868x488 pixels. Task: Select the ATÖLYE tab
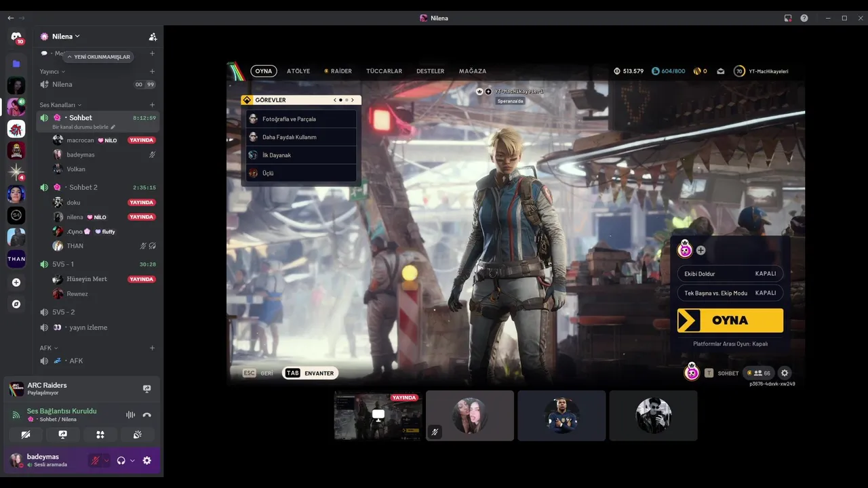click(x=298, y=71)
